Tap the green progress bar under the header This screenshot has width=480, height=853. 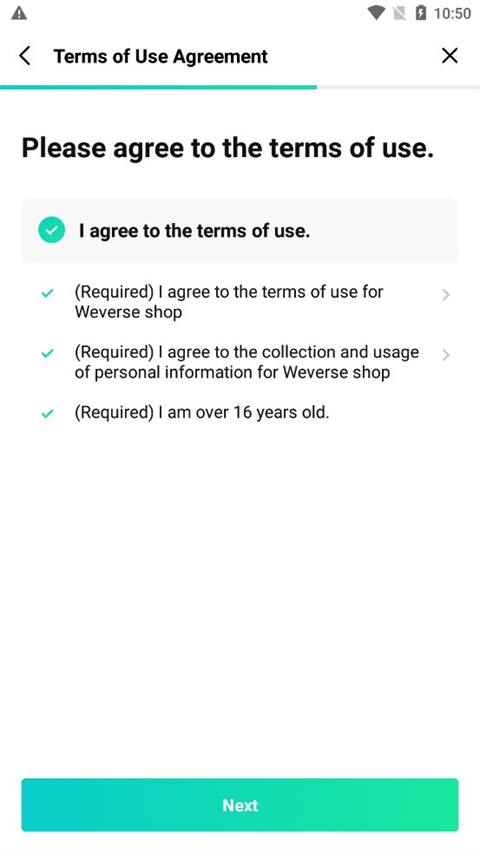tap(158, 87)
